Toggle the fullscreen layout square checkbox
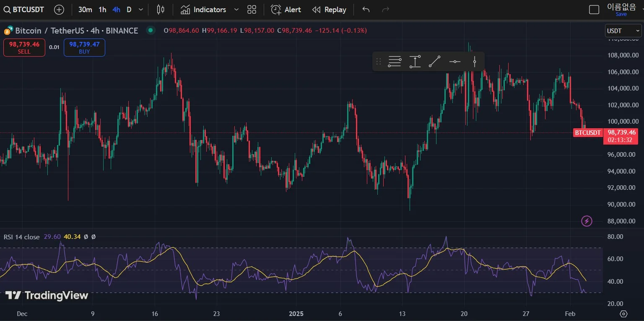The height and width of the screenshot is (321, 644). 594,10
